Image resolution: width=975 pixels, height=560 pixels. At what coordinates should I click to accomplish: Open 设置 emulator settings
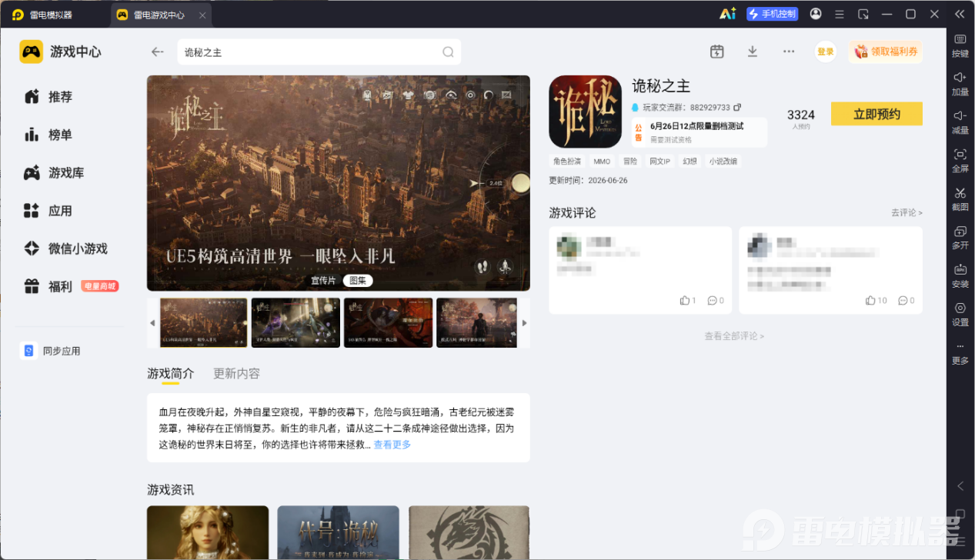(960, 315)
